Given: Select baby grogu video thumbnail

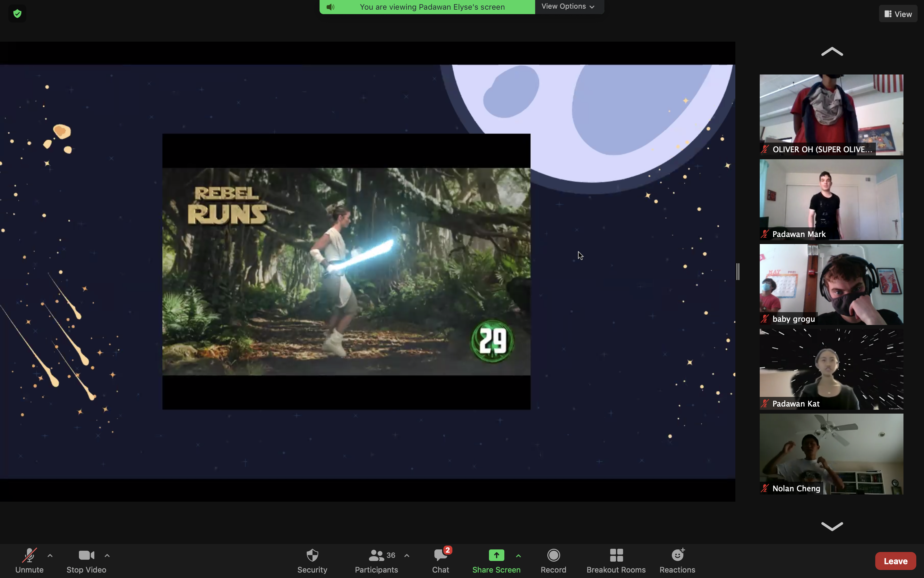Looking at the screenshot, I should [x=831, y=285].
